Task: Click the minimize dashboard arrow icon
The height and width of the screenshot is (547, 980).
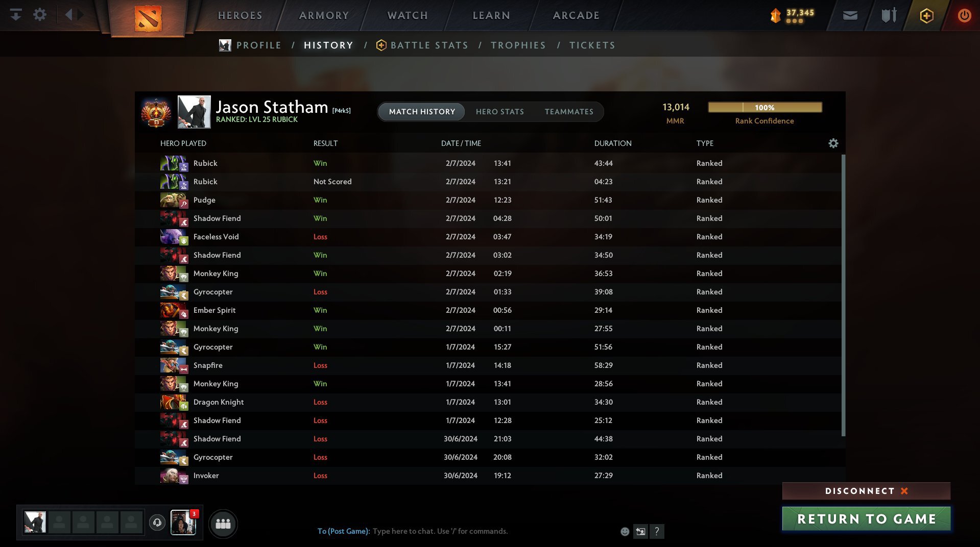Action: 16,15
